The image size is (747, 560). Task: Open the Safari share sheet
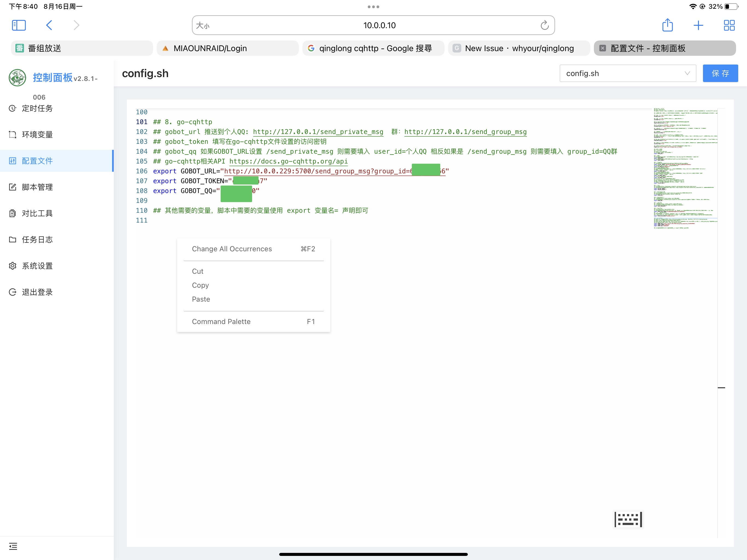[x=668, y=25]
